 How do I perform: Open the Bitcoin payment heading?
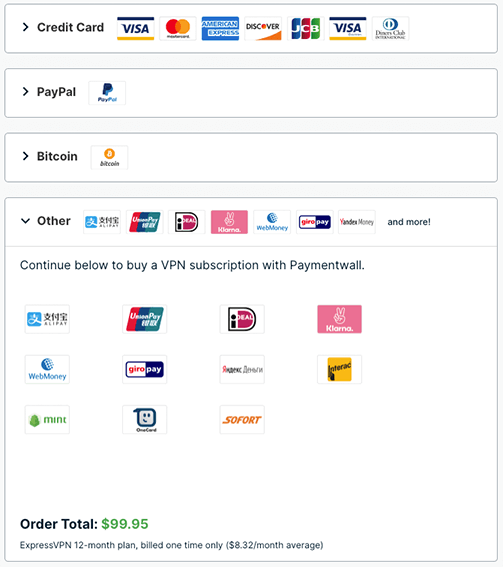[x=57, y=156]
